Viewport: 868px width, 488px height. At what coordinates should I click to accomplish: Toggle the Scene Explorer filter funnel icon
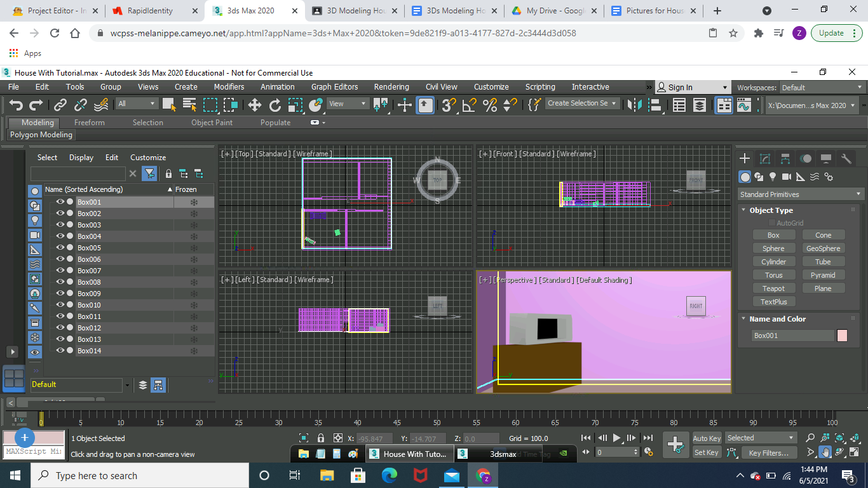click(149, 173)
